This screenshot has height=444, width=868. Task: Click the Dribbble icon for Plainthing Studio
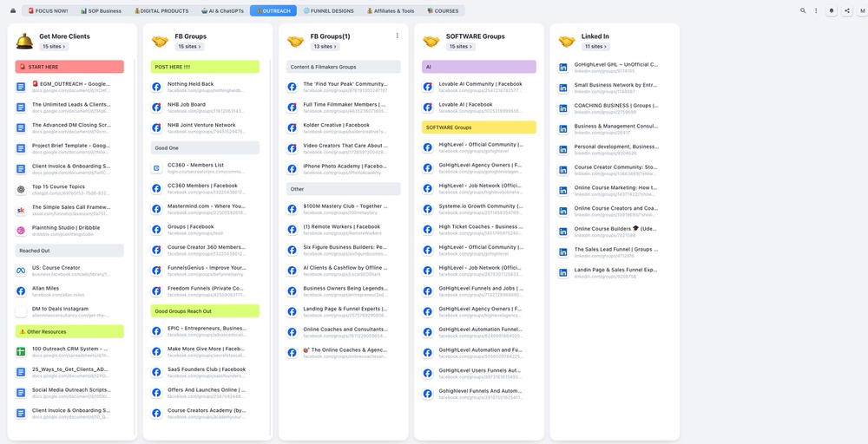pos(21,231)
